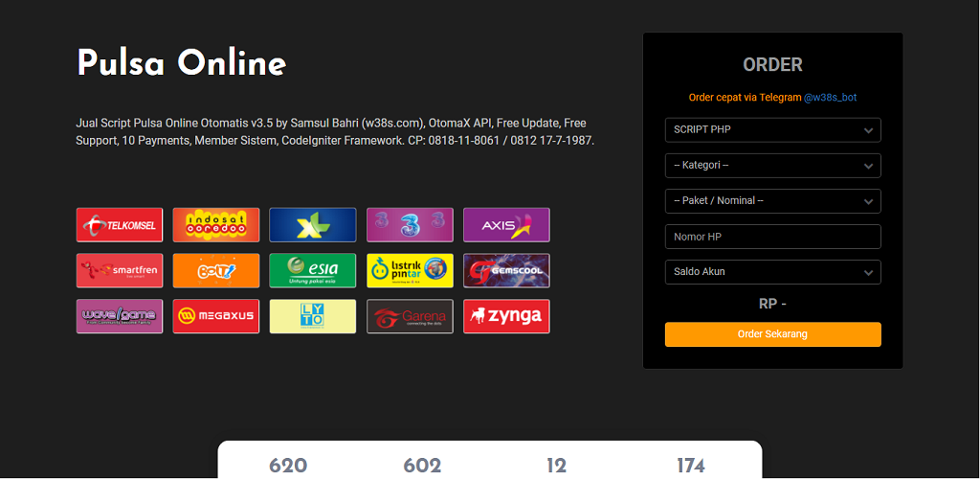This screenshot has height=479, width=980.
Task: Choose the Zynga voucher logo
Action: 506,316
